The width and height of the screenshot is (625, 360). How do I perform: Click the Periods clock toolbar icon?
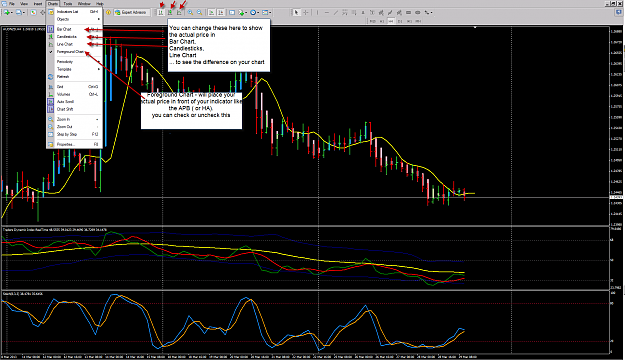[x=253, y=12]
